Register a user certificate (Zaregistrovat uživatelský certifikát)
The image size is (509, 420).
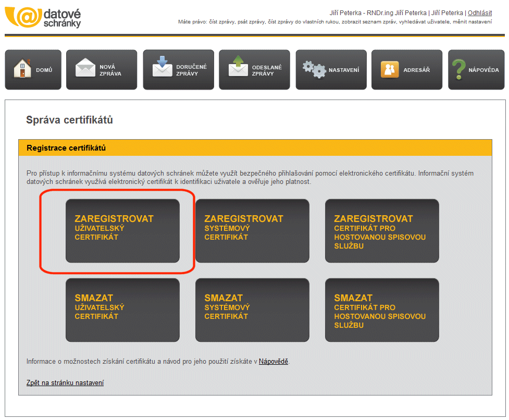122,231
